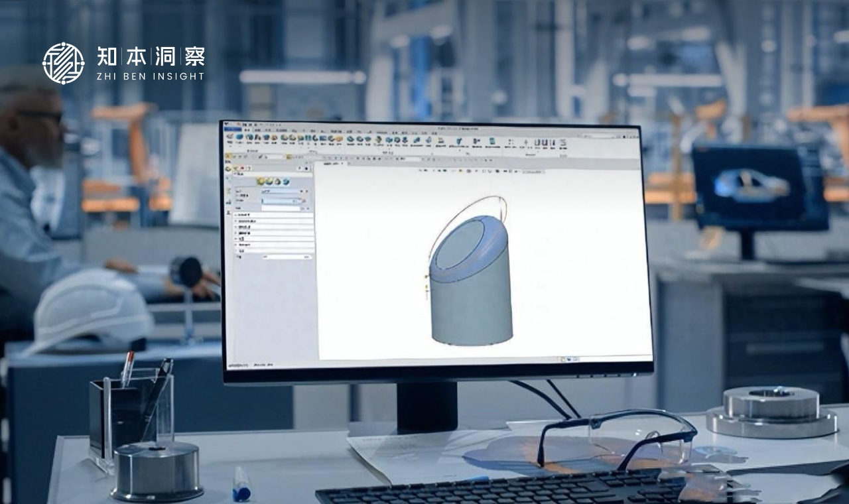Select the blue sphere icon in the dialog panel

tap(286, 182)
